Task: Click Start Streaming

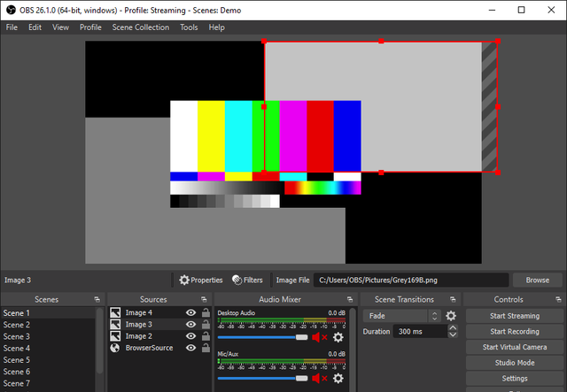Action: 514,316
